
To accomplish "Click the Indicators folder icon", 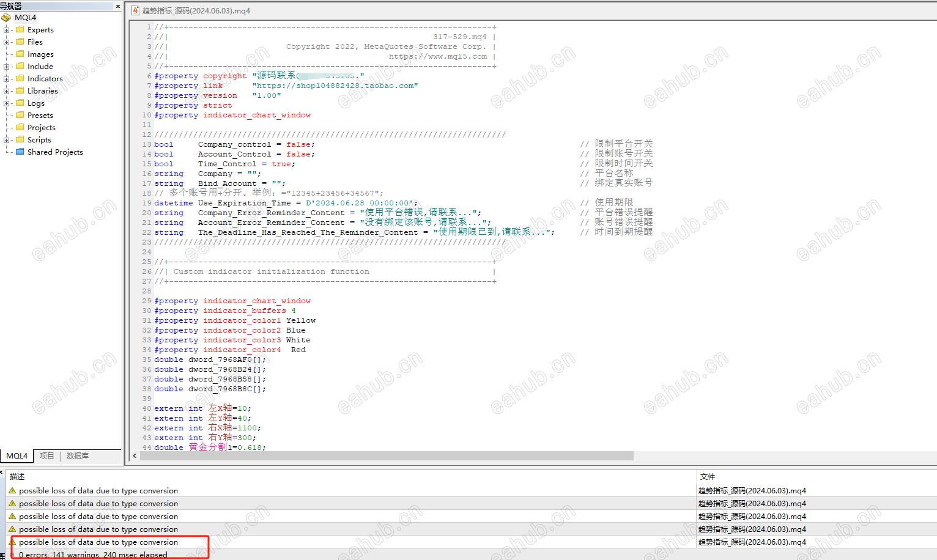I will click(x=20, y=78).
